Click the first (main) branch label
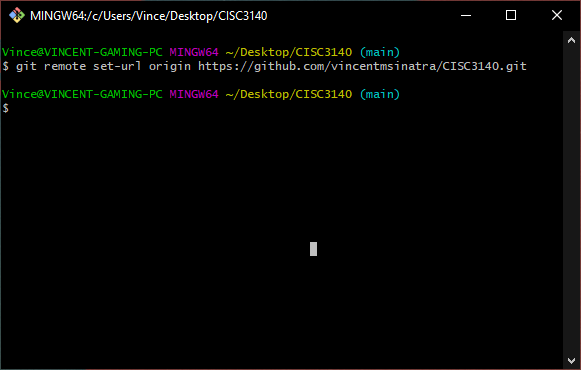Viewport: 581px width, 370px height. coord(380,52)
